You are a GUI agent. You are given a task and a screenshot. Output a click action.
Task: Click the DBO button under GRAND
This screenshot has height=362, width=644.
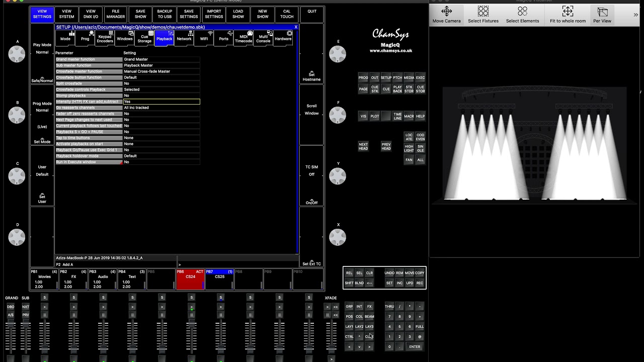11,307
